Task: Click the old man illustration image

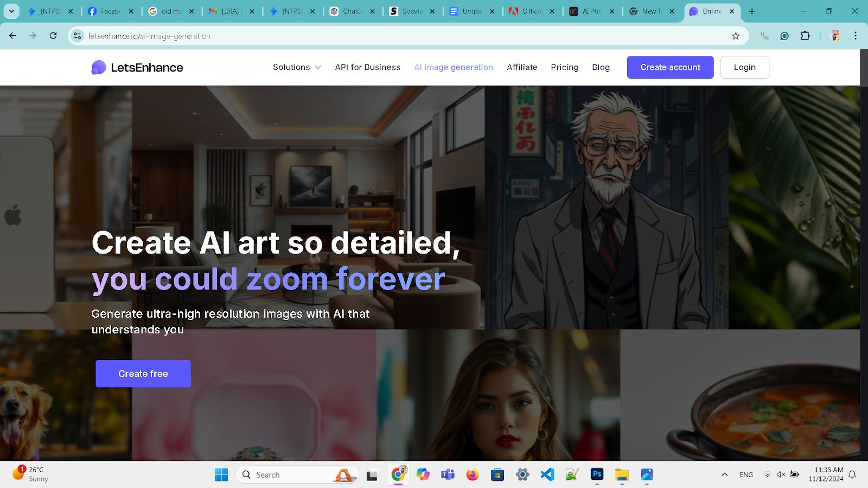Action: pyautogui.click(x=607, y=207)
